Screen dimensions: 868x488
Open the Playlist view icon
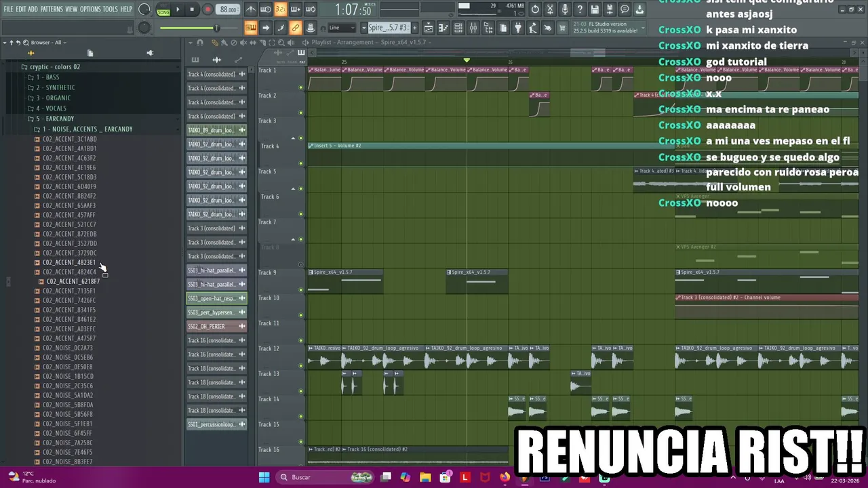[x=429, y=28]
